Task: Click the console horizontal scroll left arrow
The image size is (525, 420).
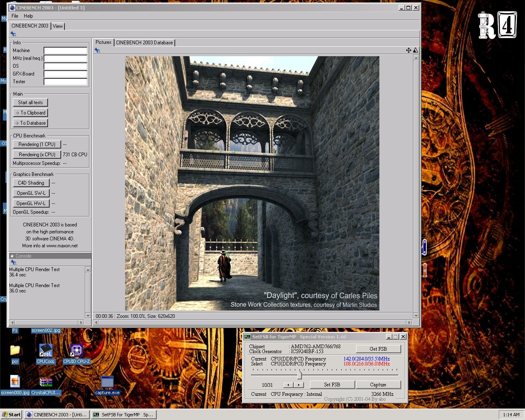Action: pos(12,322)
